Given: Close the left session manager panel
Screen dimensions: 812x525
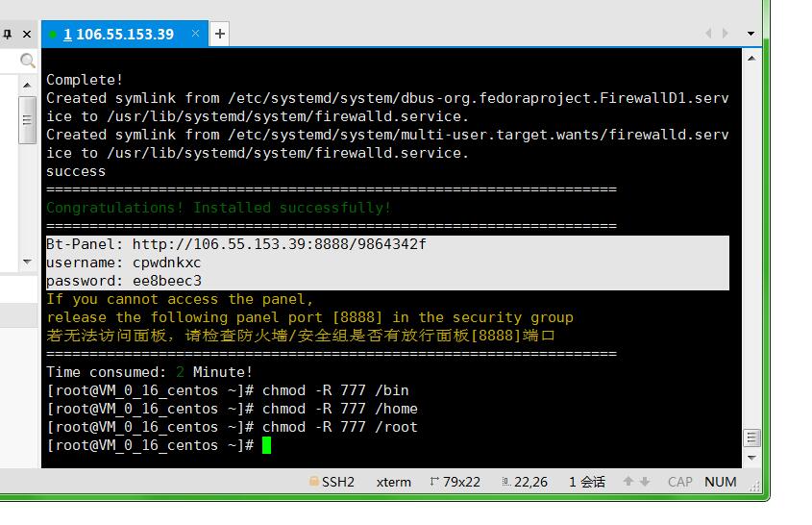Looking at the screenshot, I should coord(27,35).
